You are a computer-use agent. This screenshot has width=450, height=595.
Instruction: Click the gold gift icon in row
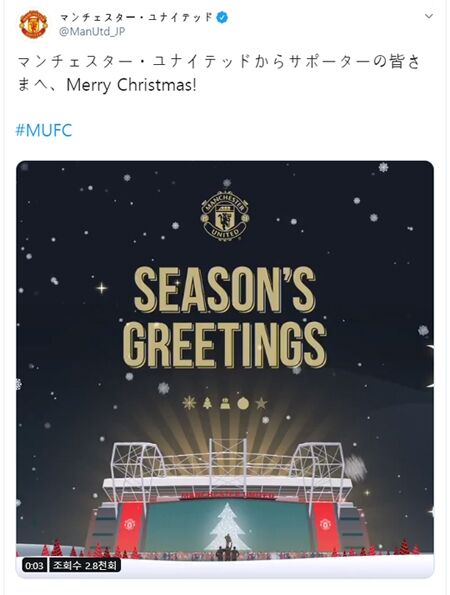(225, 403)
